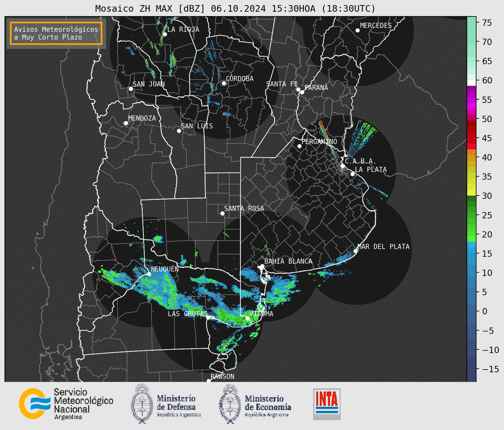The image size is (504, 430).
Task: Click the MERCEDES city marker
Action: [358, 31]
